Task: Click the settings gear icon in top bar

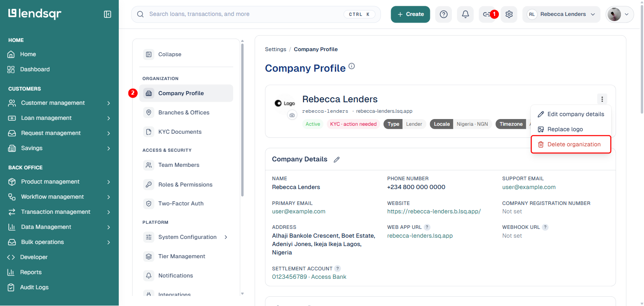Action: tap(509, 14)
